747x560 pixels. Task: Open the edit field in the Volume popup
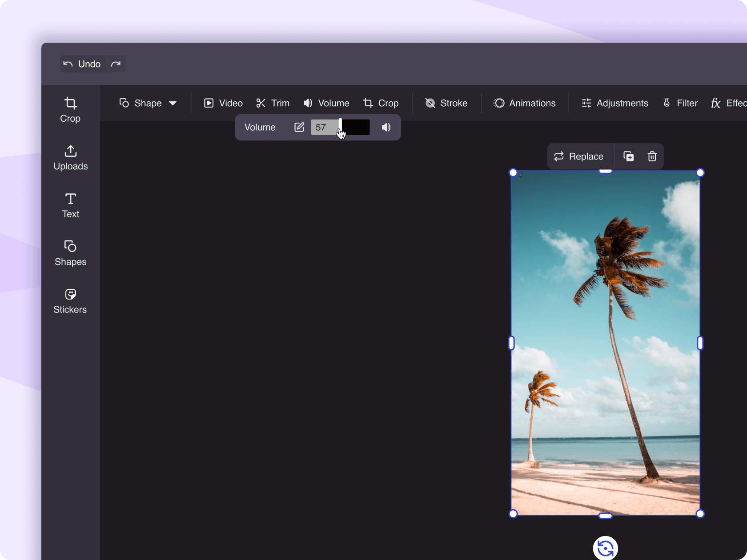[299, 127]
